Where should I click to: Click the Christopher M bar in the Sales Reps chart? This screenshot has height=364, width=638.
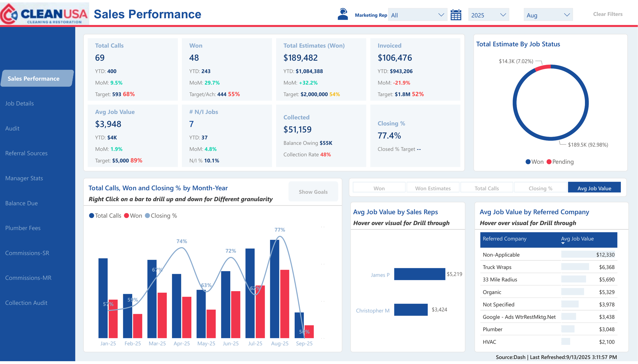click(x=411, y=310)
